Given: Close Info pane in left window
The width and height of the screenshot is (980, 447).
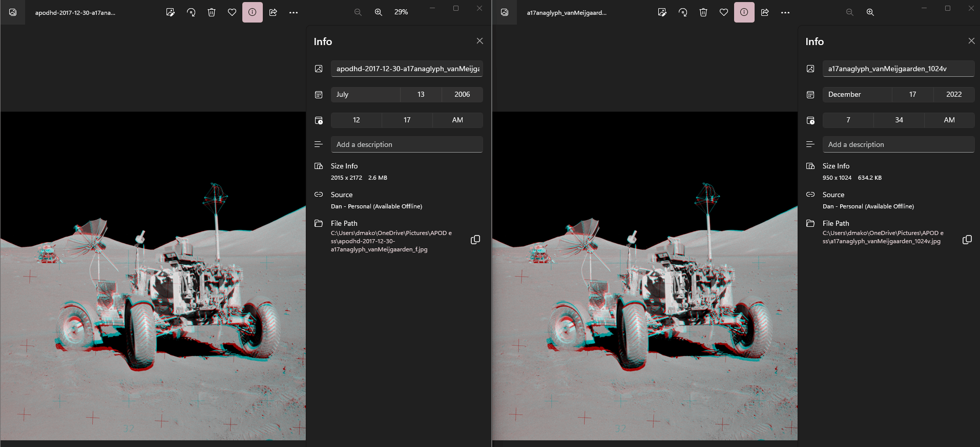Looking at the screenshot, I should [x=479, y=41].
